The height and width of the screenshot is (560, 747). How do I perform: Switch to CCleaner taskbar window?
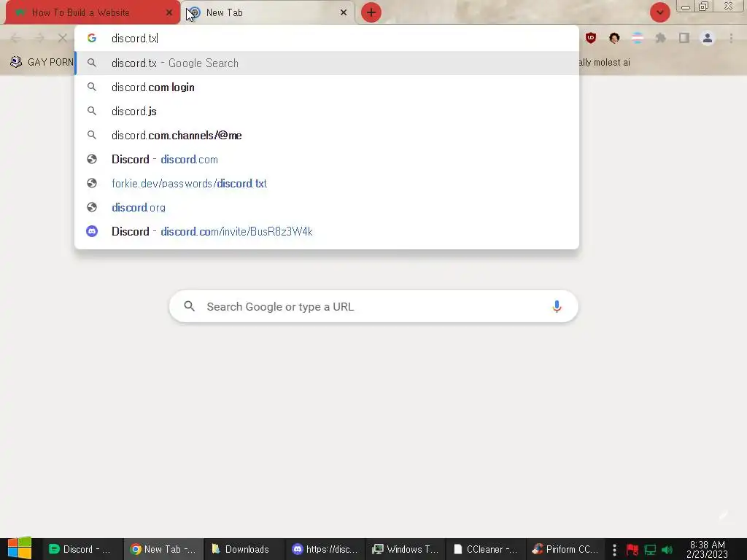tap(486, 549)
